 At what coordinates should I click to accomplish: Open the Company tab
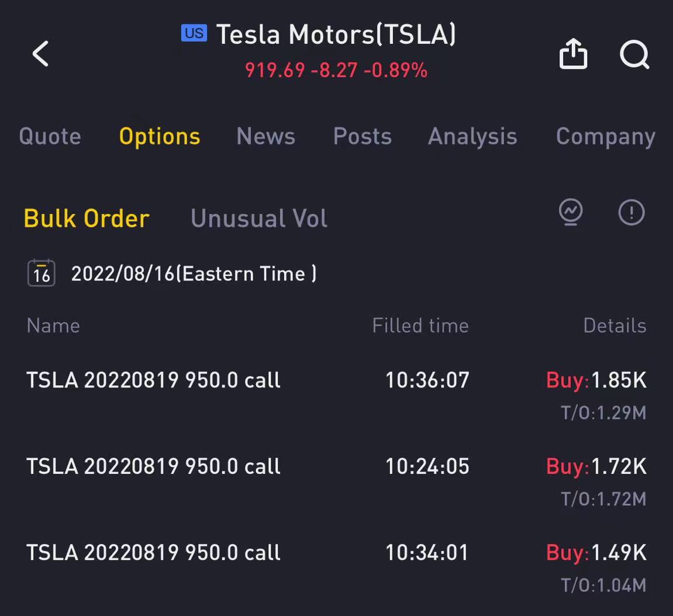(606, 137)
